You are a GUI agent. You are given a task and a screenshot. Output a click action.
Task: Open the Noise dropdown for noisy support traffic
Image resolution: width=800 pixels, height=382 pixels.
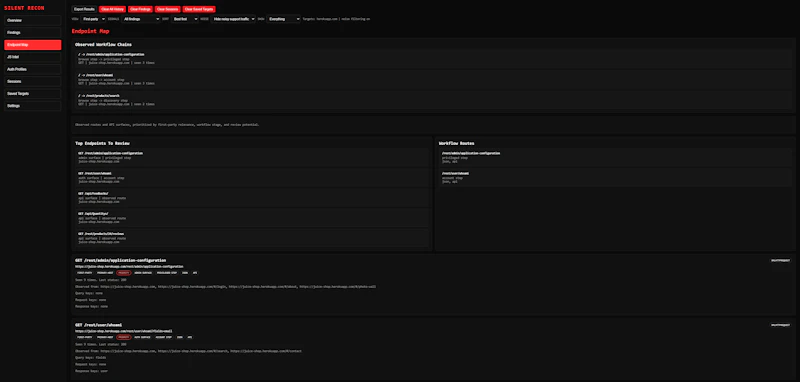point(233,19)
